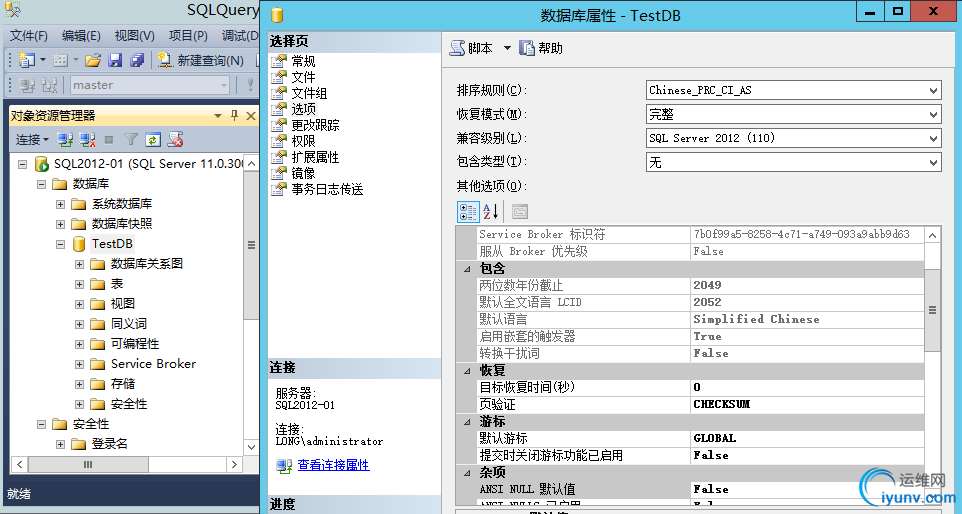This screenshot has width=962, height=514.
Task: Collapse the SQL2012-01 server node
Action: 23,164
